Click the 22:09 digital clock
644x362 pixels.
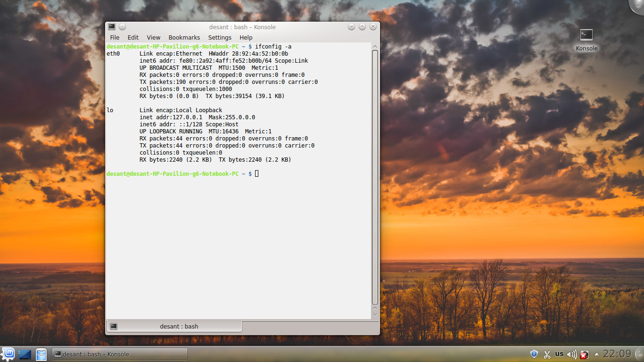[x=617, y=354]
